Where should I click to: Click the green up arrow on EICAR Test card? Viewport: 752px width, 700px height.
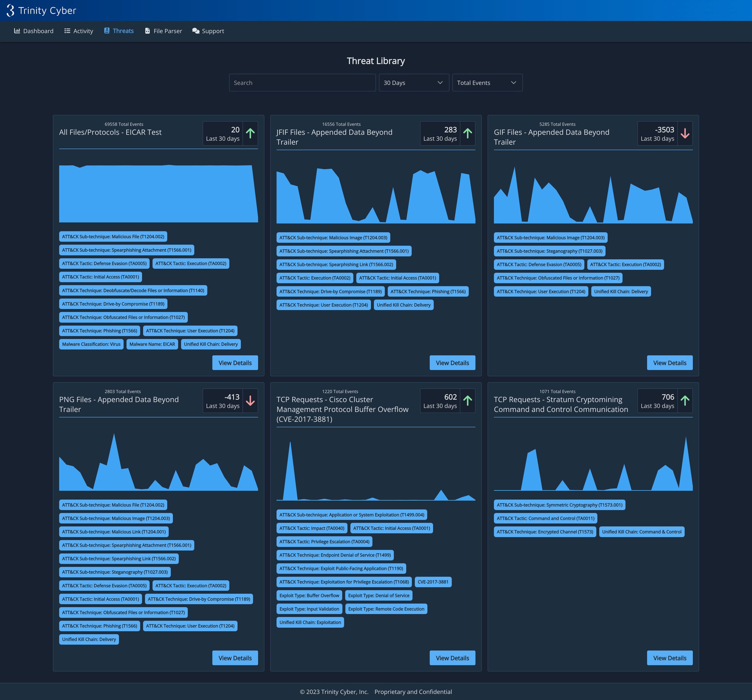point(250,133)
